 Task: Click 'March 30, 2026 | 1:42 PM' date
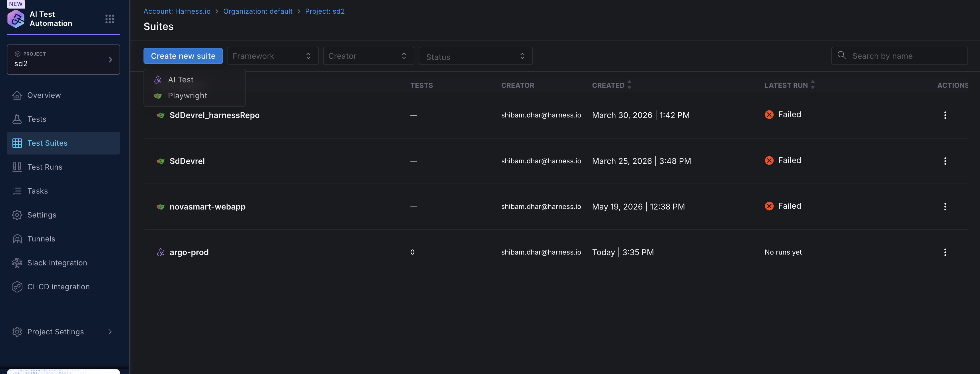[641, 115]
